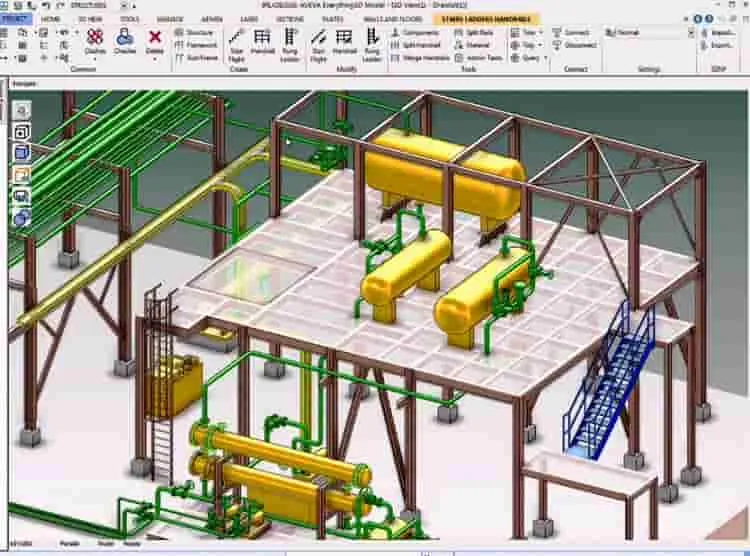The image size is (750, 556).
Task: Switch to the PLATES tab
Action: [332, 19]
